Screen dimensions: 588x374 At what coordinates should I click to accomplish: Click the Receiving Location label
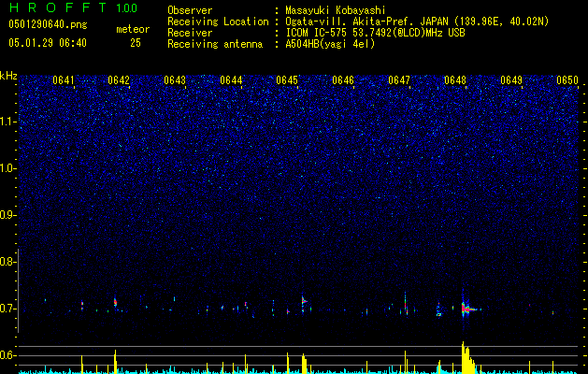coord(218,22)
